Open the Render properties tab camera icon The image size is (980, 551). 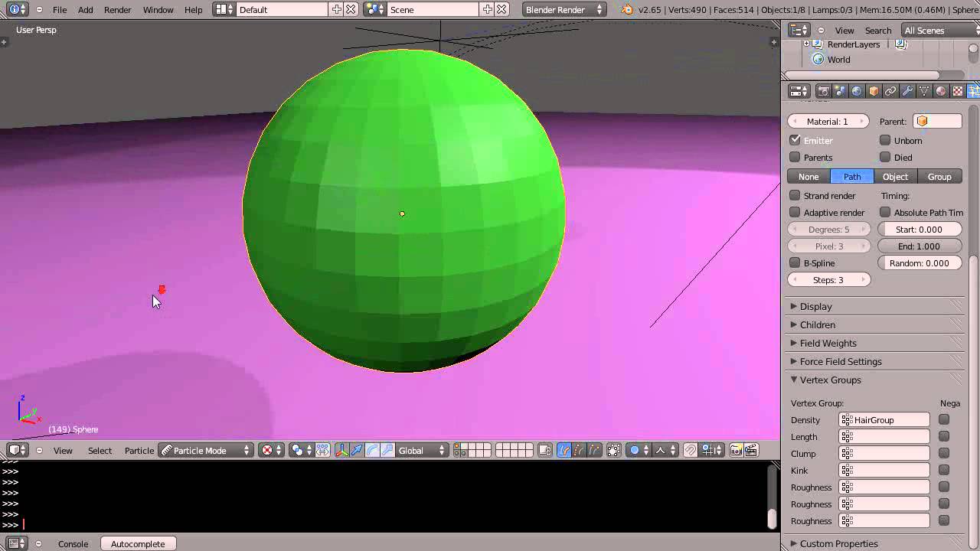click(824, 91)
